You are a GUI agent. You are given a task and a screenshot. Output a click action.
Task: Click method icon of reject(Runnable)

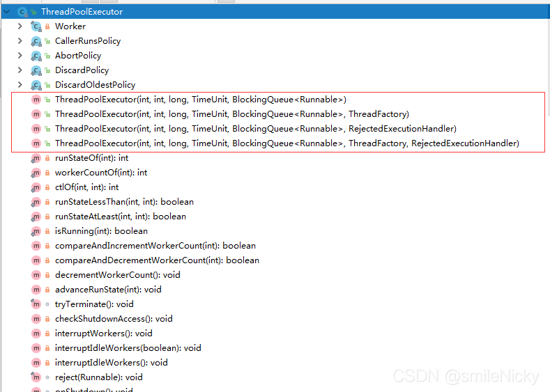[36, 377]
